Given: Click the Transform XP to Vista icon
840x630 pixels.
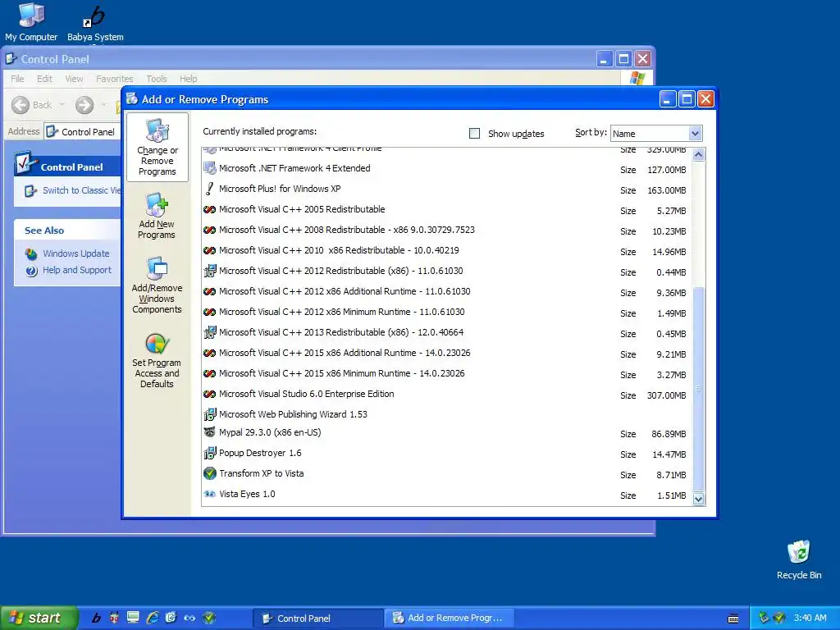Looking at the screenshot, I should [209, 473].
